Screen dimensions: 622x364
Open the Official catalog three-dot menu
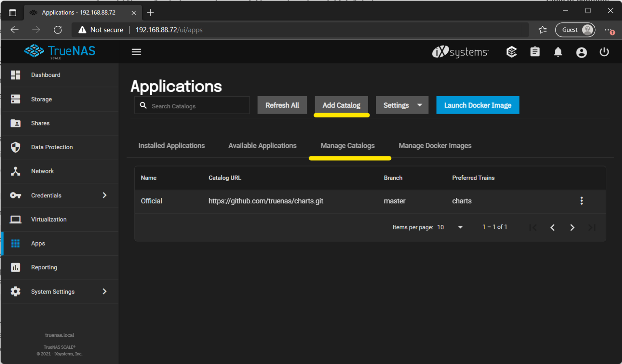[582, 201]
